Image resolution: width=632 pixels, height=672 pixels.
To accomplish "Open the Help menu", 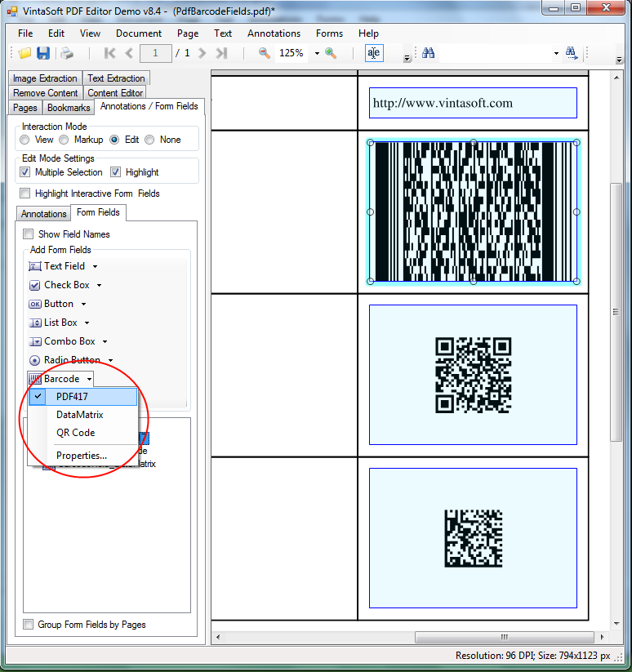I will [368, 33].
